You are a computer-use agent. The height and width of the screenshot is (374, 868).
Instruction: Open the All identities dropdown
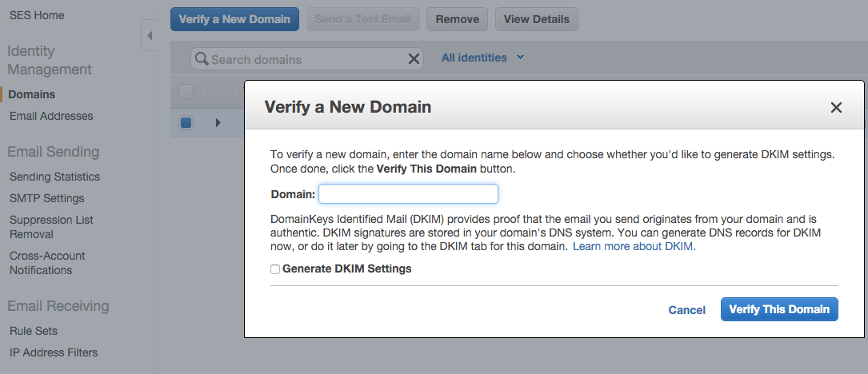coord(482,58)
